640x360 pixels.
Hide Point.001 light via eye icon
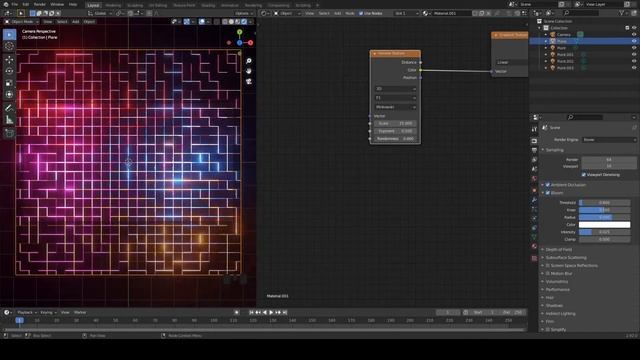634,54
